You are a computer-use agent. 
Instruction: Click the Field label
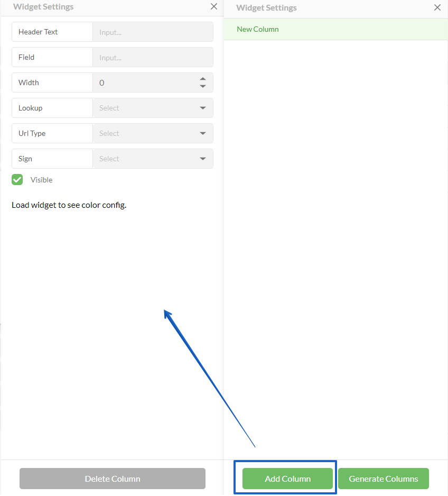point(26,57)
